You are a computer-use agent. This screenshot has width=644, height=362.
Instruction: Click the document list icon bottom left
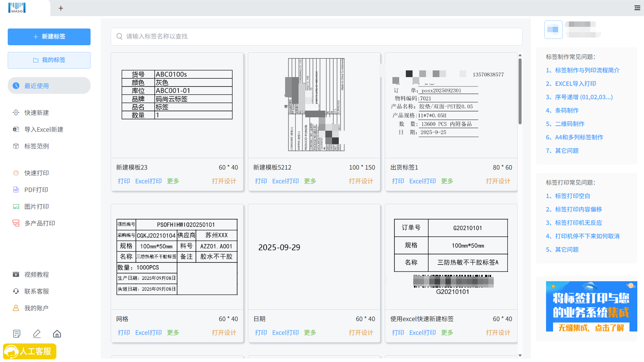(17, 334)
